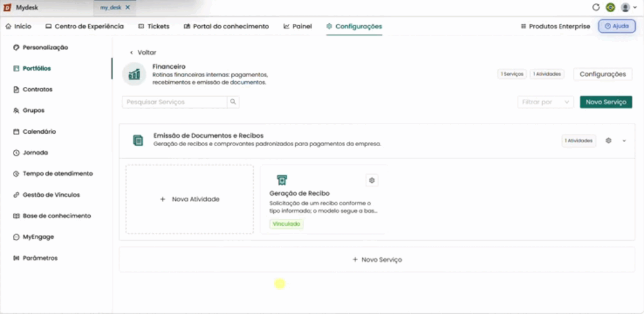Open Centro de Experiência
The height and width of the screenshot is (314, 644).
pos(84,26)
